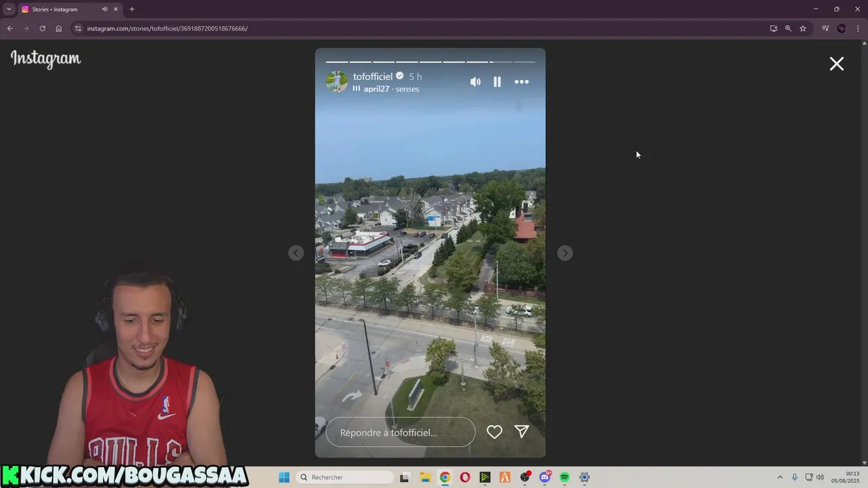Open File Explorer from the taskbar
Image resolution: width=868 pixels, height=488 pixels.
(x=425, y=477)
